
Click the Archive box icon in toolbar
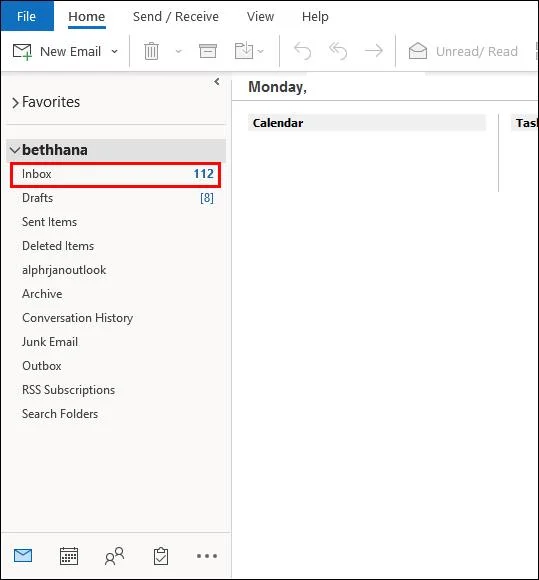point(208,51)
